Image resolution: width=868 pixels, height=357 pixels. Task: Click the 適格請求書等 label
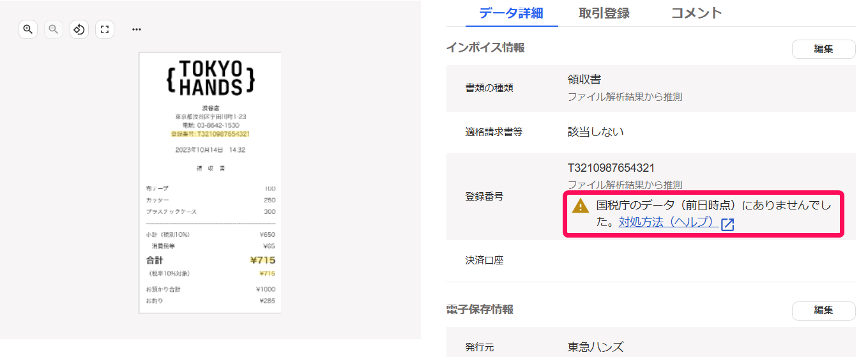click(494, 132)
